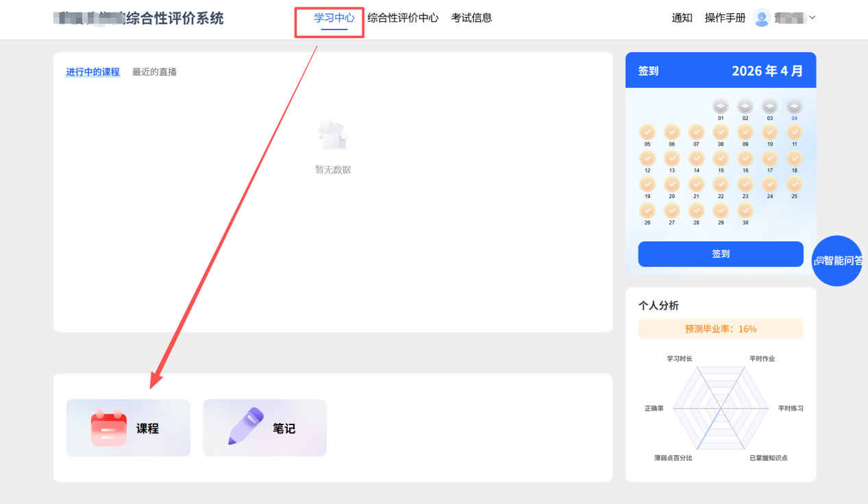This screenshot has width=868, height=504.
Task: Open the 通知 link
Action: (682, 18)
